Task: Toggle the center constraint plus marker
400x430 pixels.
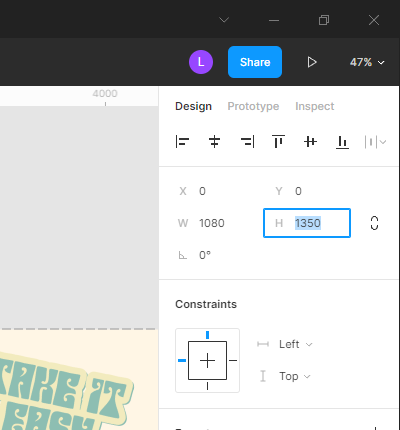Action: [207, 360]
